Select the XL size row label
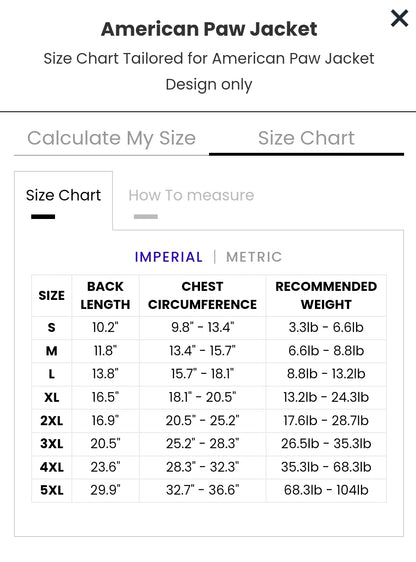This screenshot has height=562, width=416. (52, 397)
